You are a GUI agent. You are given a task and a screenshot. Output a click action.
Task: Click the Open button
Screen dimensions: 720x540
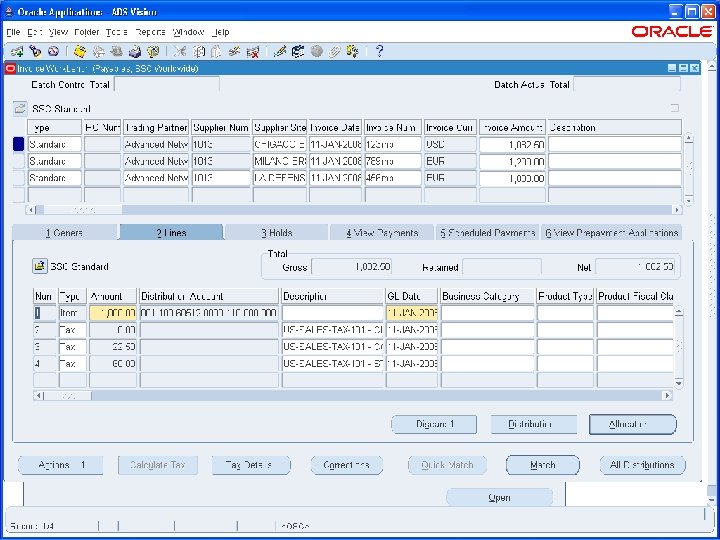pos(500,498)
